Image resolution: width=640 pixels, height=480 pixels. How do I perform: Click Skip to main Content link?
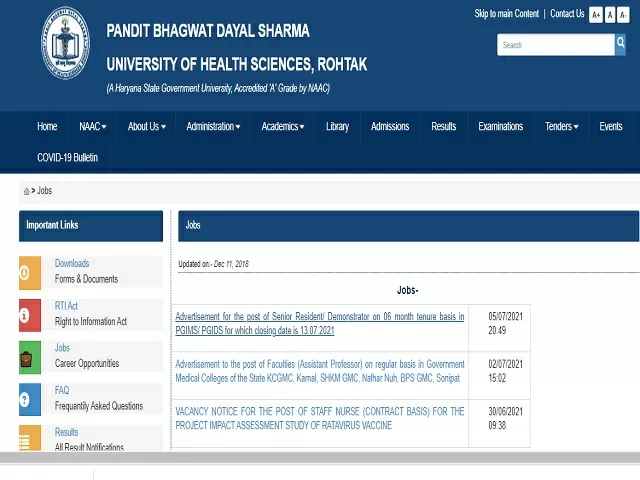click(507, 13)
